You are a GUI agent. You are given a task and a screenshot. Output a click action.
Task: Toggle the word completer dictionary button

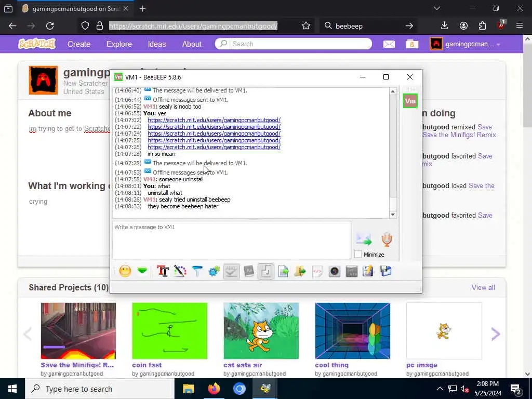point(249,271)
